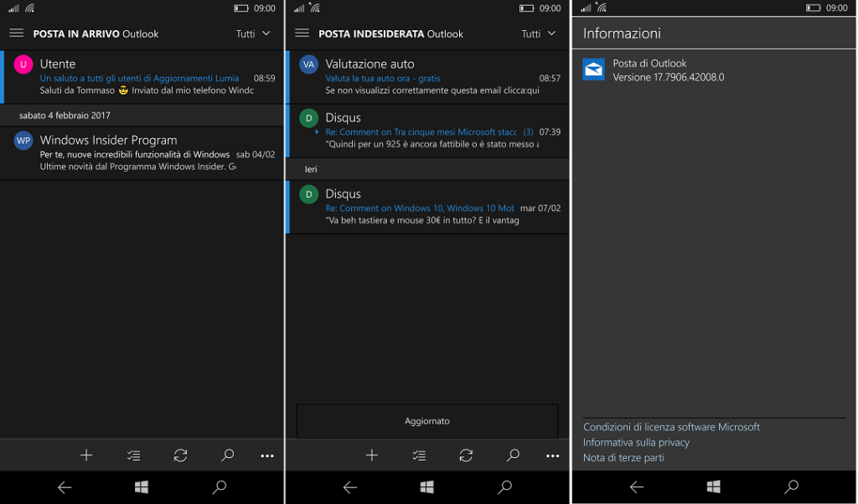Tap POSTA IN ARRIVO Outlook title
Viewport: 858px width, 504px height.
point(96,33)
